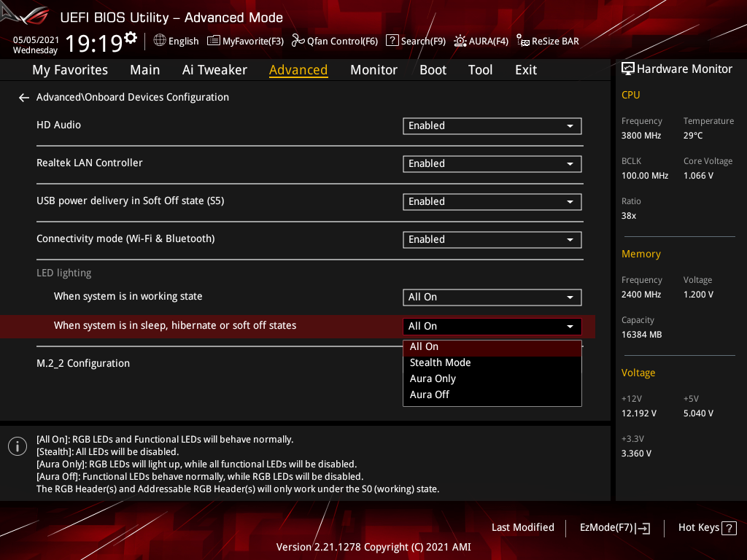
Task: Select Connectivity mode row label
Action: pos(125,238)
